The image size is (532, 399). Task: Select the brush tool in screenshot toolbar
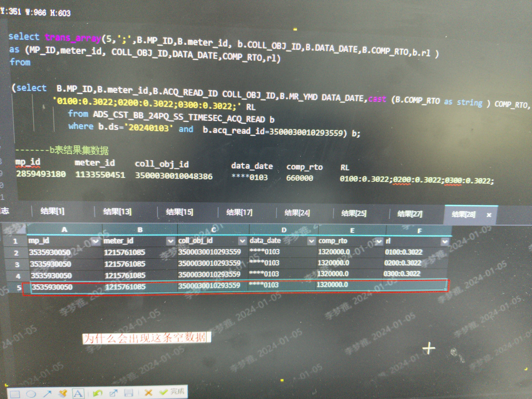pyautogui.click(x=63, y=393)
